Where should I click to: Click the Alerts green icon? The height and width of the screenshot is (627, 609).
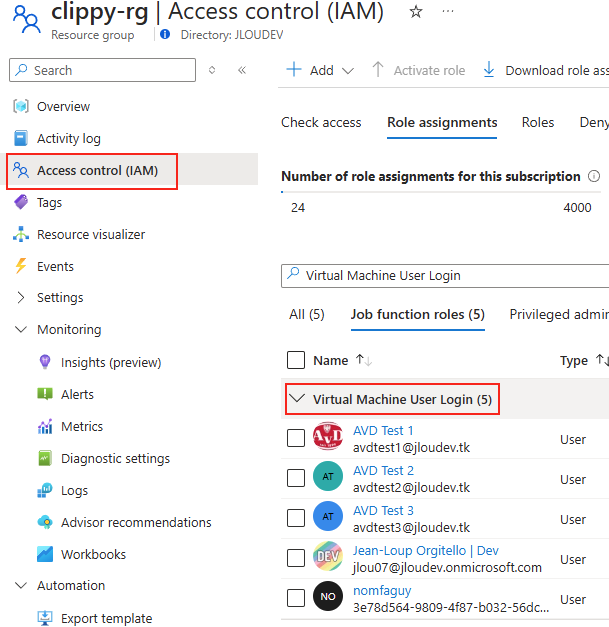point(45,394)
